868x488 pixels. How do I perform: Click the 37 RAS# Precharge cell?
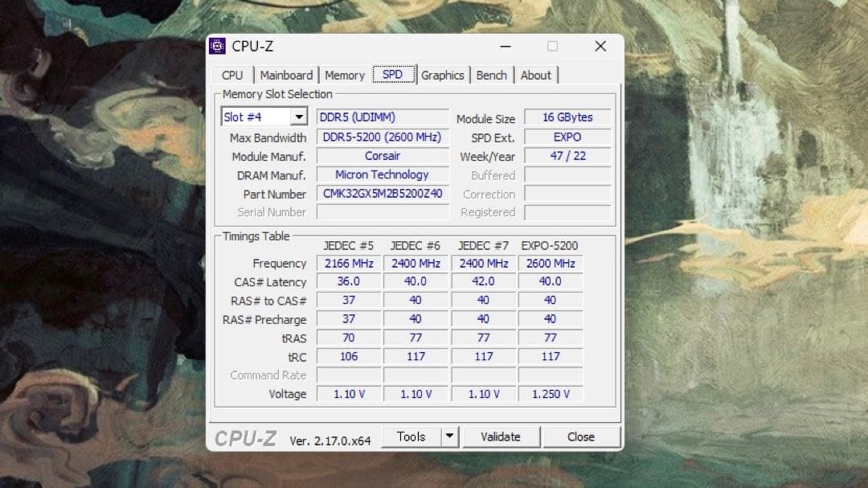click(x=349, y=319)
